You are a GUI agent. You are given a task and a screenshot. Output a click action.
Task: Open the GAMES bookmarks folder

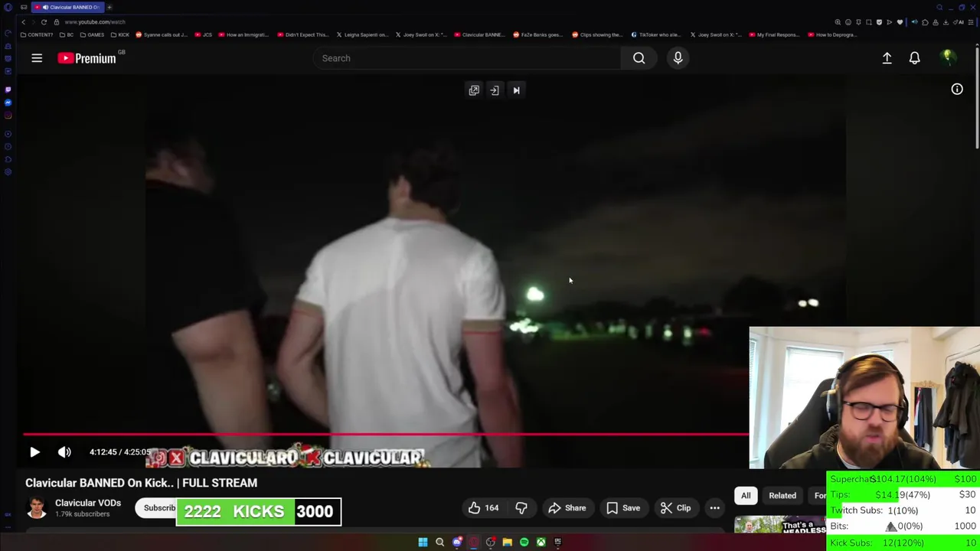[92, 34]
